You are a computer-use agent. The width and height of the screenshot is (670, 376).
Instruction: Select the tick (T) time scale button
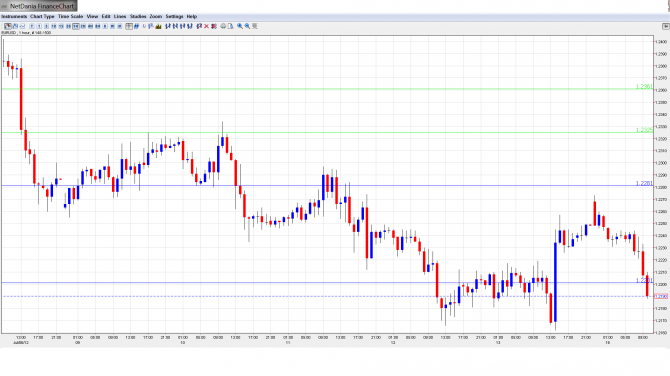[32, 26]
